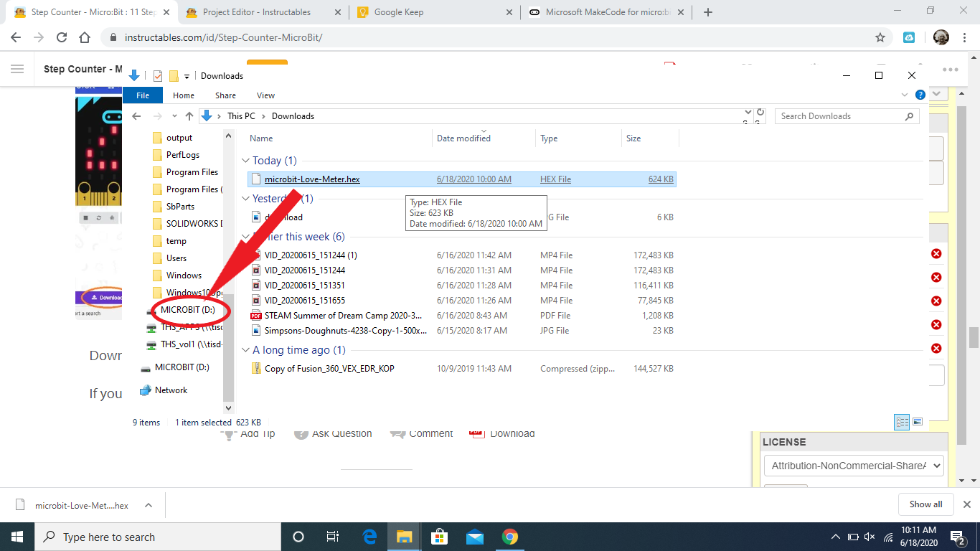This screenshot has width=980, height=551.
Task: Select the lower MICROBIT (D:) drive
Action: pos(182,367)
